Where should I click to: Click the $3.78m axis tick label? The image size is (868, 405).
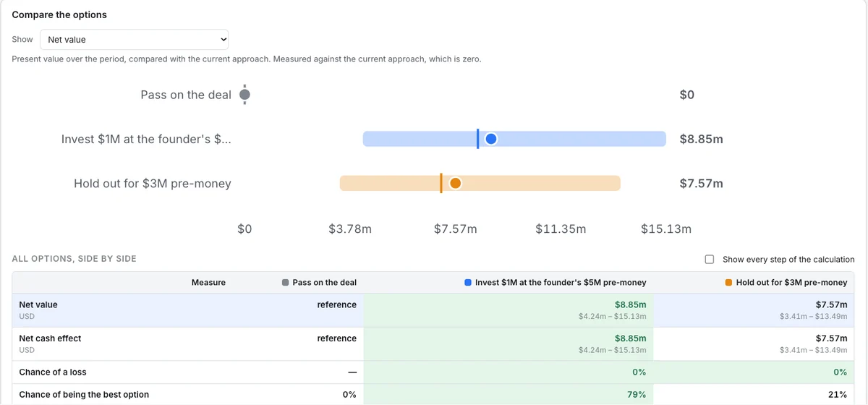(350, 229)
